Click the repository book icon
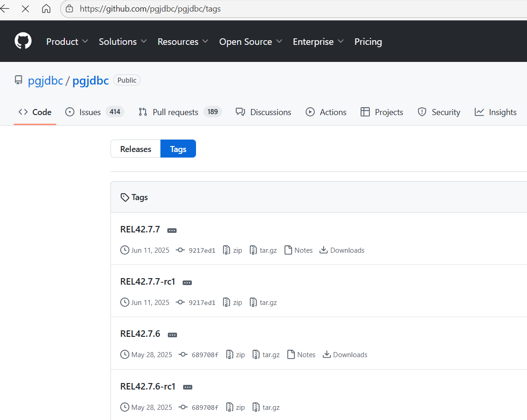This screenshot has width=527, height=420. point(18,80)
